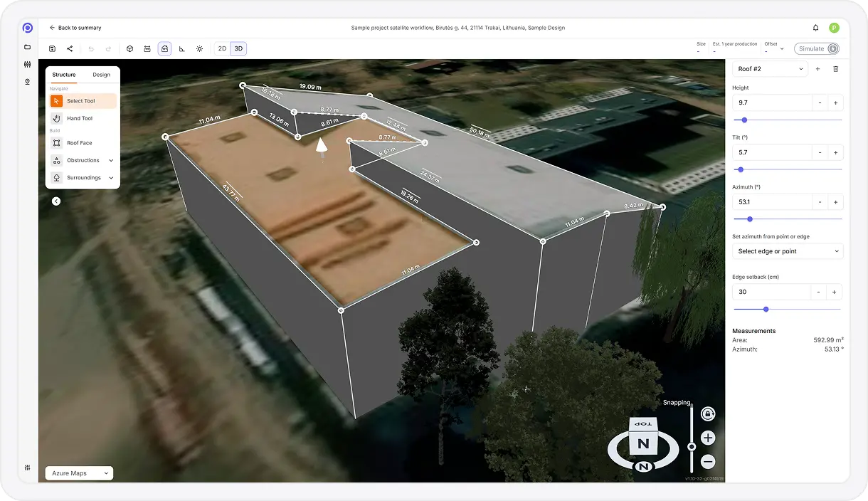Click the Edge setback field 30

coord(772,292)
